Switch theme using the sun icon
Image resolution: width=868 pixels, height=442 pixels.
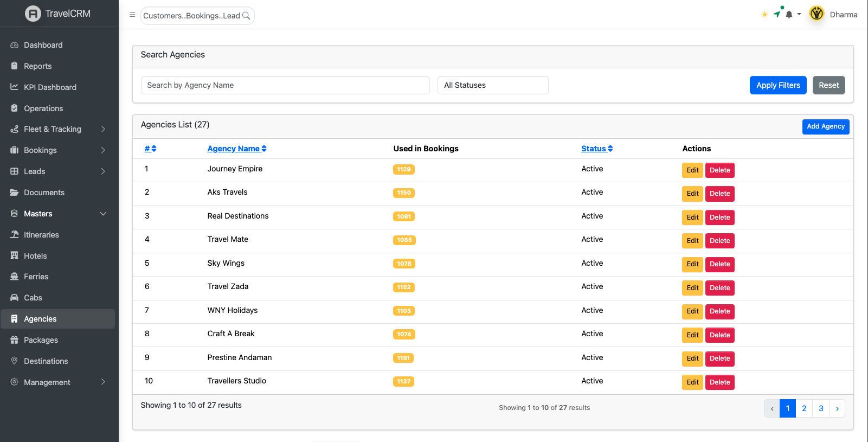coord(764,15)
